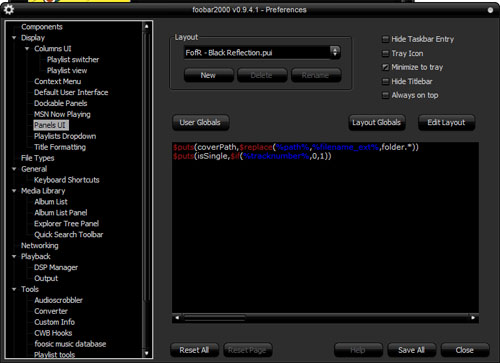Collapse the General tree node
Image resolution: width=500 pixels, height=363 pixels.
14,169
